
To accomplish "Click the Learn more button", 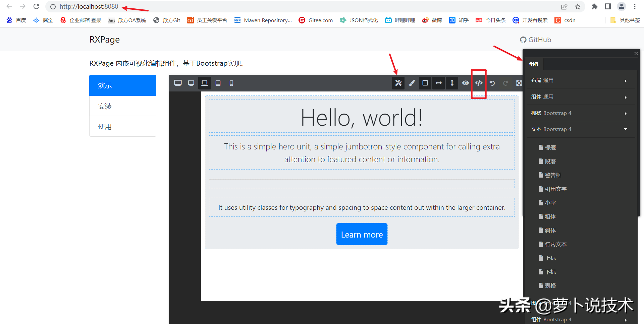I will [x=362, y=234].
